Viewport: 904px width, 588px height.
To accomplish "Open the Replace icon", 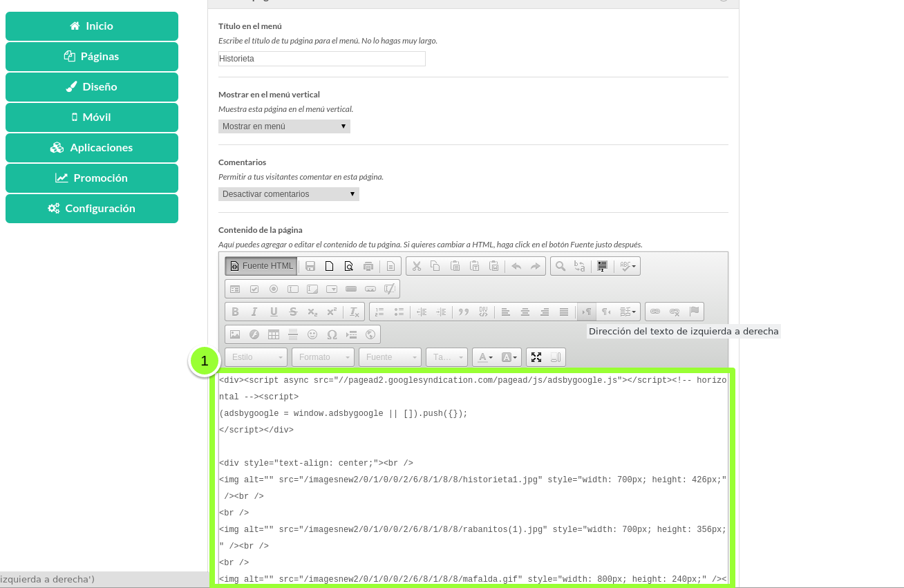I will pyautogui.click(x=580, y=266).
